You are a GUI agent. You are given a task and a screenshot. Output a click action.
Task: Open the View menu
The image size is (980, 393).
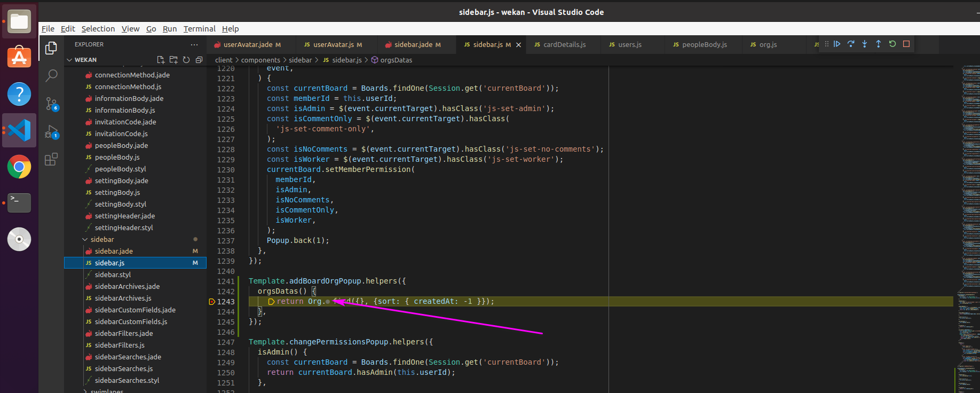point(130,29)
